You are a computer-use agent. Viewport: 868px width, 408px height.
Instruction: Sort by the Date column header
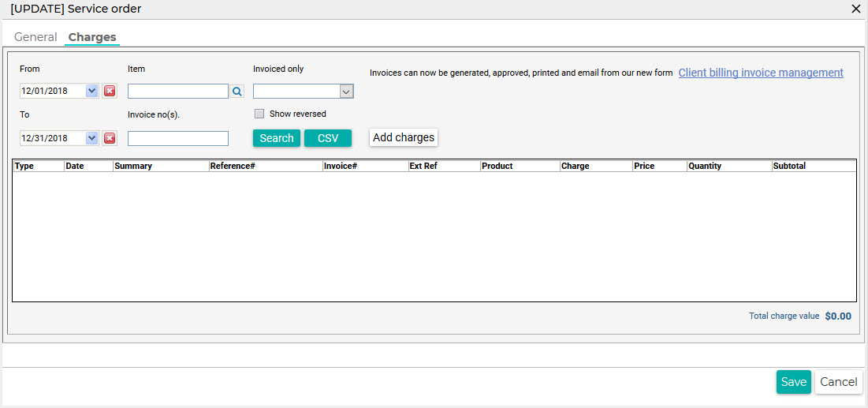(x=88, y=166)
